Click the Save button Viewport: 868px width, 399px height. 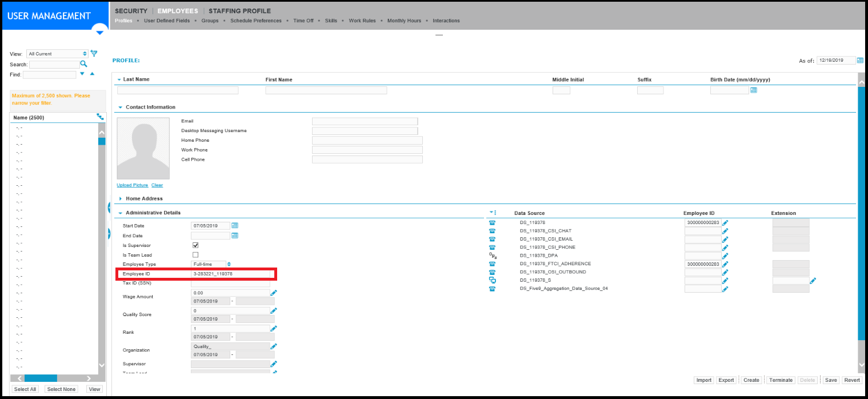[831, 380]
